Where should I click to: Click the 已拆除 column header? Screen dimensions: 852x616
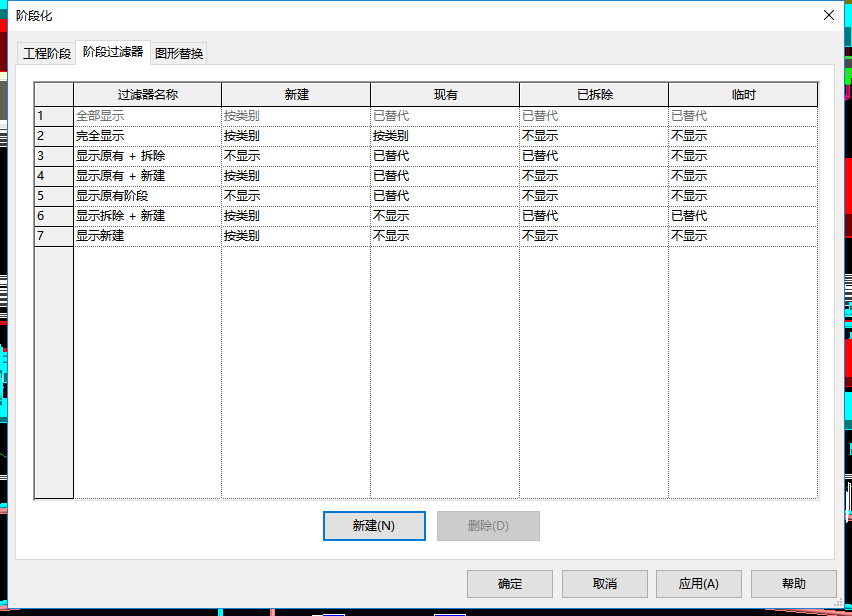[x=594, y=95]
